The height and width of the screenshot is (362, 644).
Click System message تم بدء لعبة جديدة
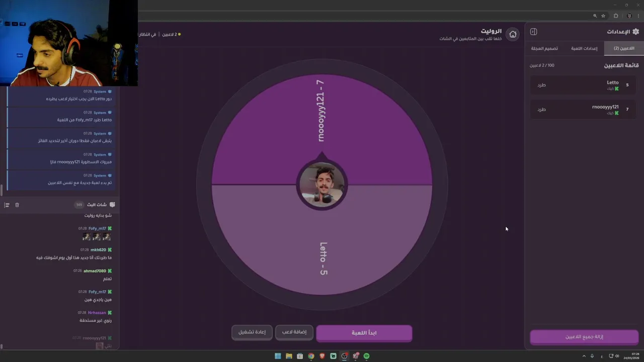pos(61,180)
